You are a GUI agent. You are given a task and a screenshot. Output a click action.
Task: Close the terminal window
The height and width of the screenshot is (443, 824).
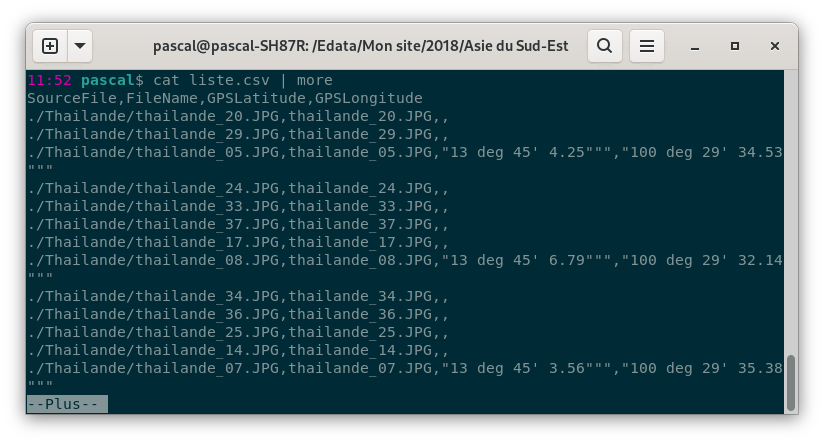[775, 46]
